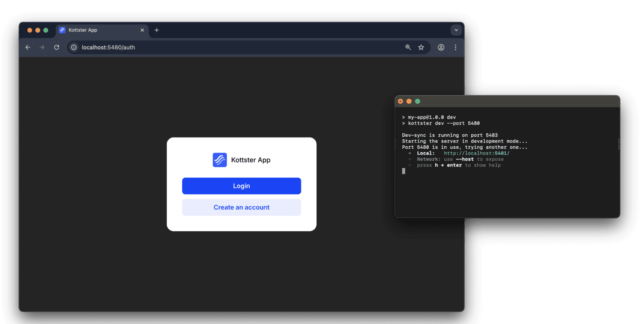644x324 pixels.
Task: Click Create an account button
Action: 242,207
